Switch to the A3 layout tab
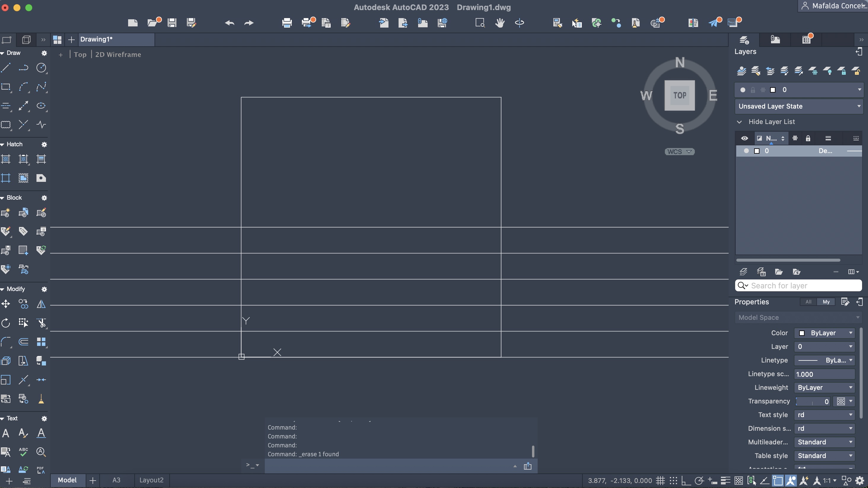The width and height of the screenshot is (868, 488). [116, 480]
